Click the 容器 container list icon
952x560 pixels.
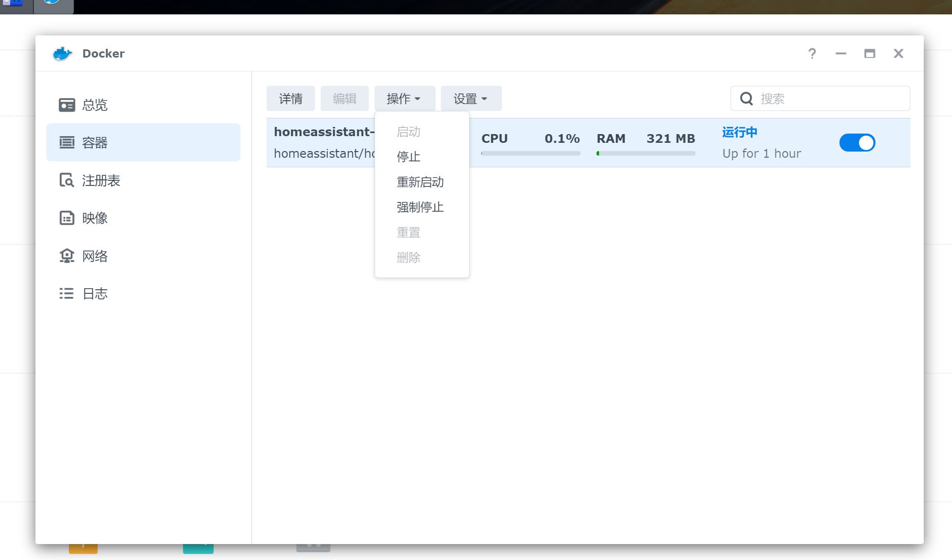67,142
